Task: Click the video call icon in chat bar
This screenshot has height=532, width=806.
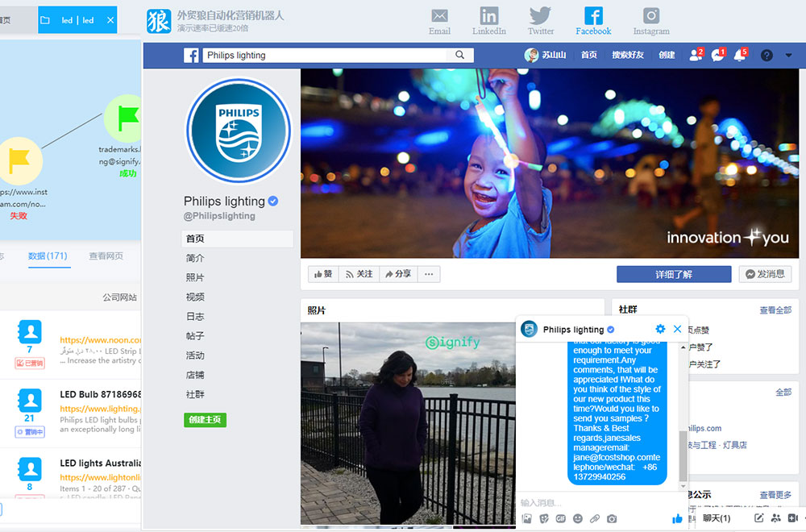Action: tap(793, 518)
